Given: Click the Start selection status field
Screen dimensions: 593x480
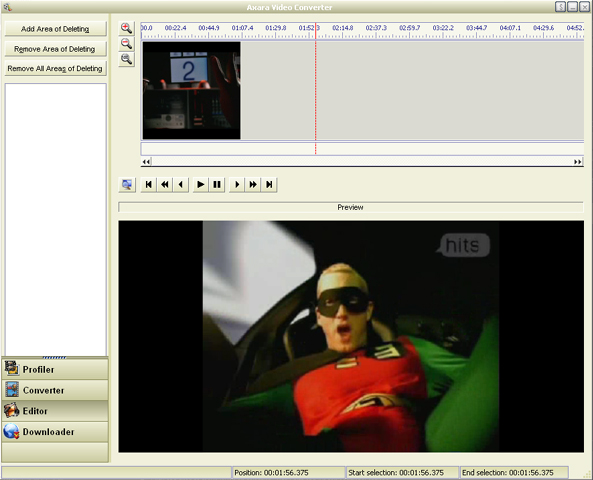Looking at the screenshot, I should point(402,472).
